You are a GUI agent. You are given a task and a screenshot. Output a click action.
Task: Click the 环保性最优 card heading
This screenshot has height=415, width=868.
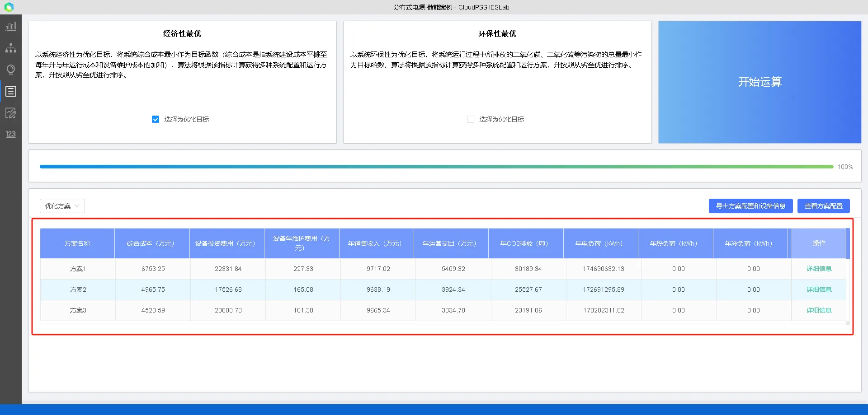[x=497, y=33]
